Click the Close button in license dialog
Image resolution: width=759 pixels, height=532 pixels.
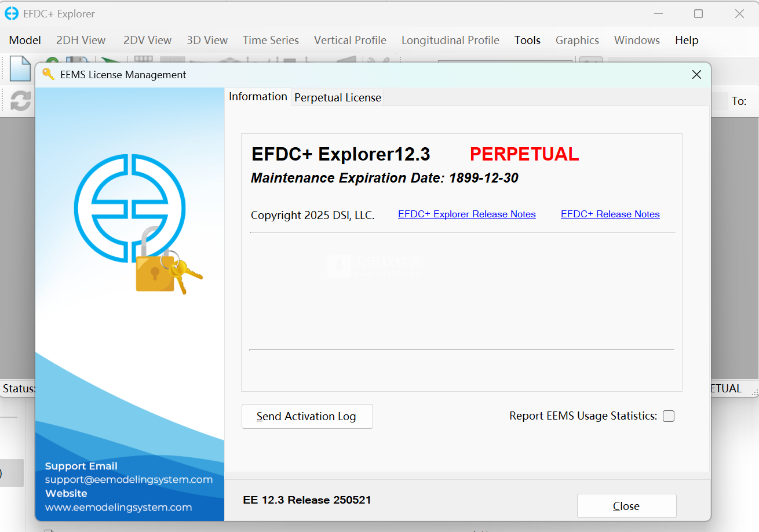tap(626, 506)
